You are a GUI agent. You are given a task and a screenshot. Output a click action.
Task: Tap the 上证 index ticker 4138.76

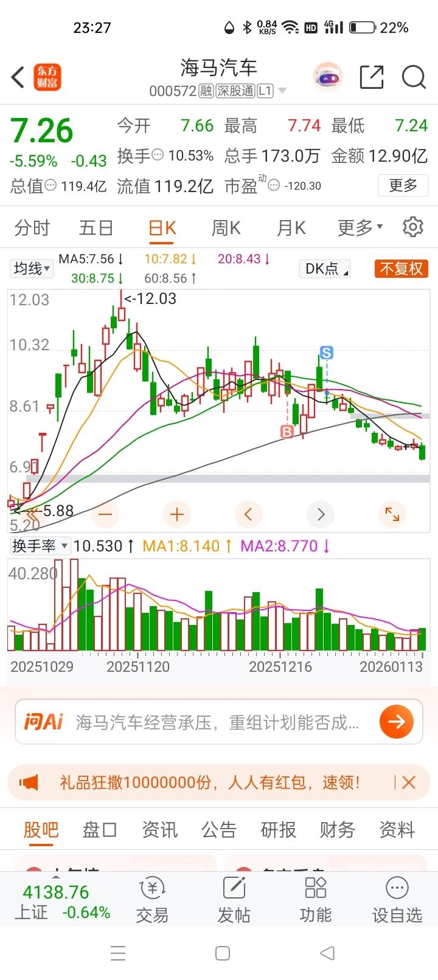56,892
